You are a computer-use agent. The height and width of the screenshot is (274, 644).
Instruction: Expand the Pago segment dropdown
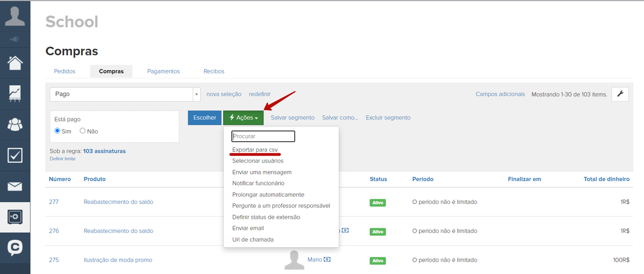(x=196, y=94)
